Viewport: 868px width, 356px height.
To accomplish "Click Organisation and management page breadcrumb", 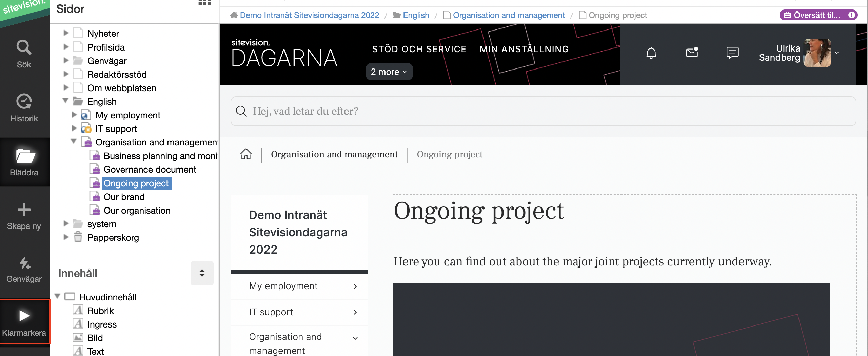I will [x=334, y=154].
